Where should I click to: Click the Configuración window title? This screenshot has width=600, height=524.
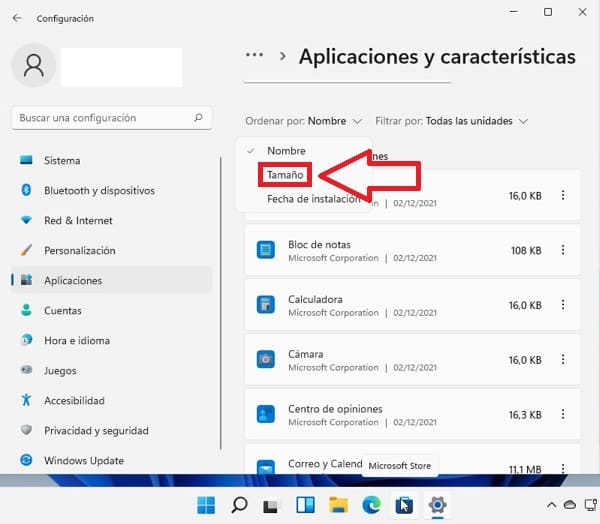[65, 18]
